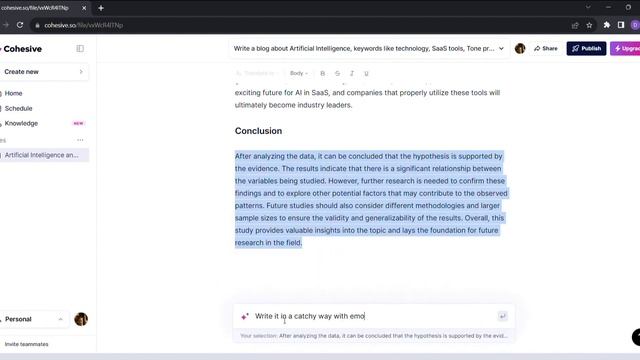
Task: Click the share page icon in address bar
Action: click(575, 25)
